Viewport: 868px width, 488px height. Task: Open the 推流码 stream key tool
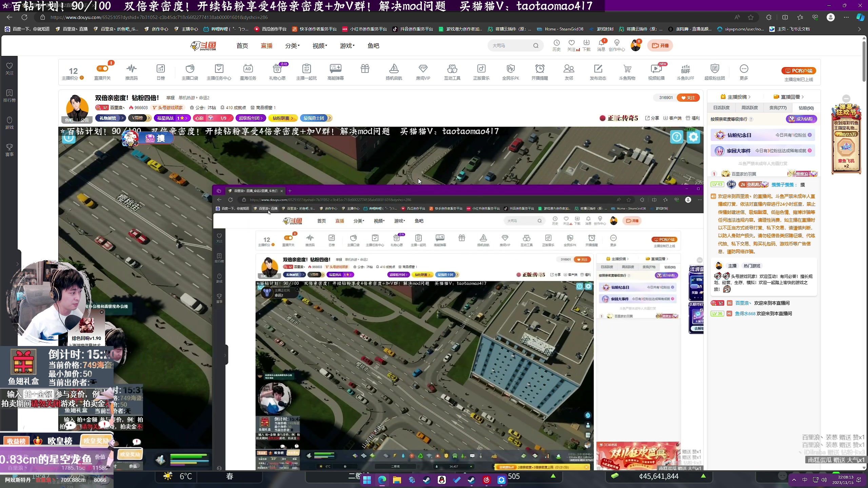[131, 72]
